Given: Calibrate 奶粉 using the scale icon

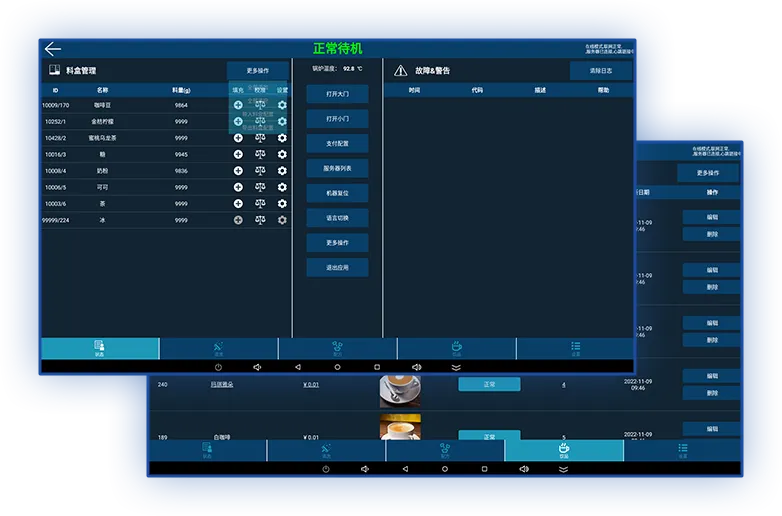Looking at the screenshot, I should (x=260, y=171).
